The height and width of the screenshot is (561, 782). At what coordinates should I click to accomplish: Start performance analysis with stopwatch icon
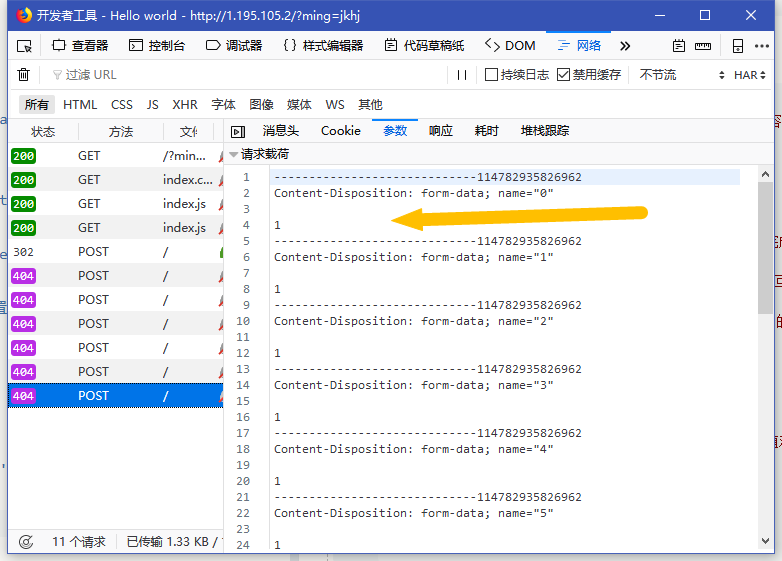tap(26, 542)
